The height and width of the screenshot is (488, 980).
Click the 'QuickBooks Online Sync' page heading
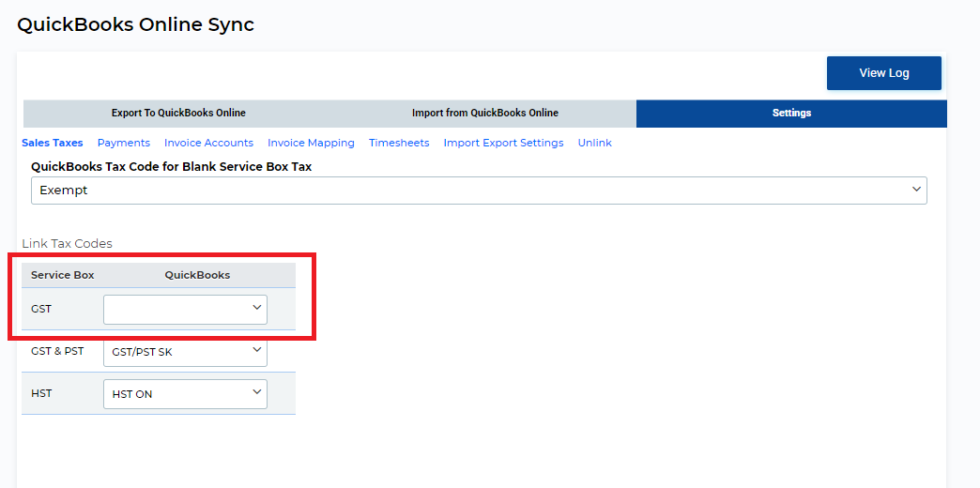[135, 24]
